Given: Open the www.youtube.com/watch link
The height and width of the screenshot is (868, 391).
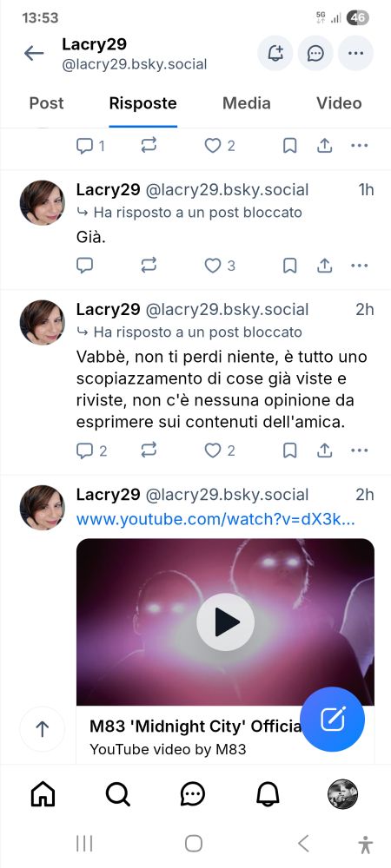Looking at the screenshot, I should 215,520.
